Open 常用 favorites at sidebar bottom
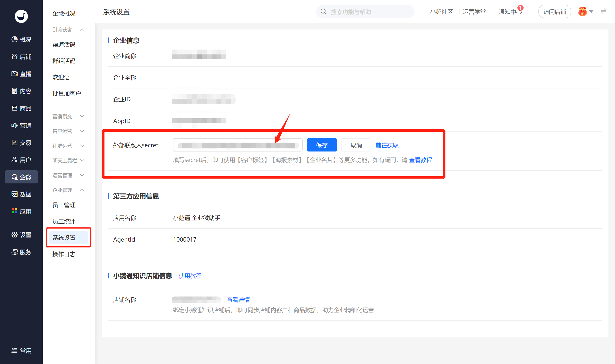Viewport: 615px width, 364px height. [21, 350]
